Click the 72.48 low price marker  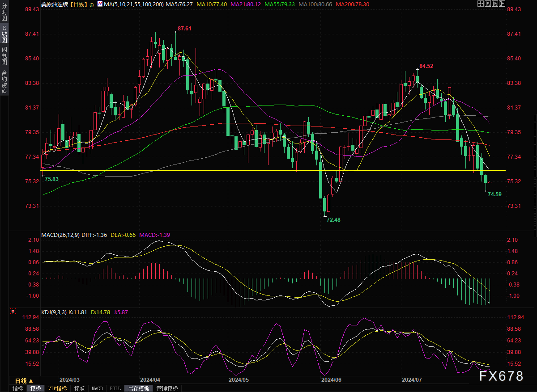333,219
